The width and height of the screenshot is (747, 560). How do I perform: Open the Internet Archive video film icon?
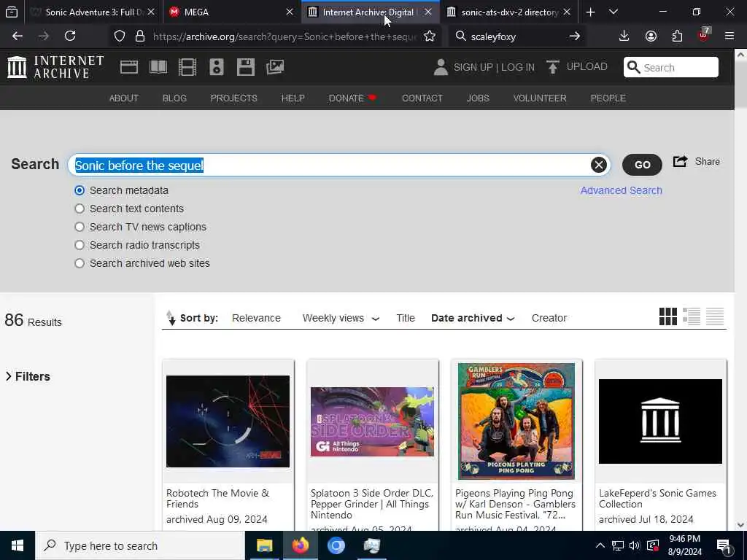pyautogui.click(x=187, y=67)
